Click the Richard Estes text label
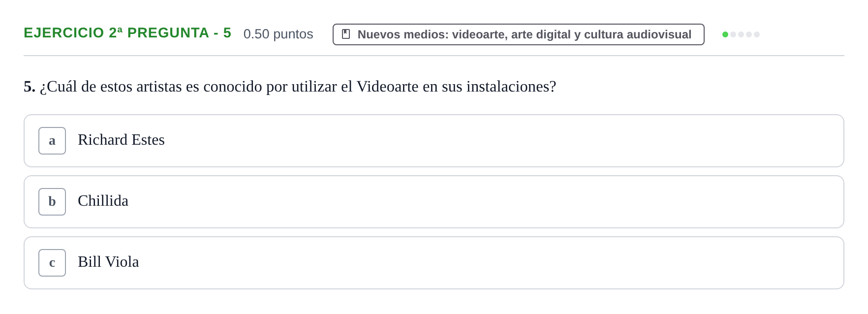Viewport: 868px width, 314px height. tap(121, 140)
